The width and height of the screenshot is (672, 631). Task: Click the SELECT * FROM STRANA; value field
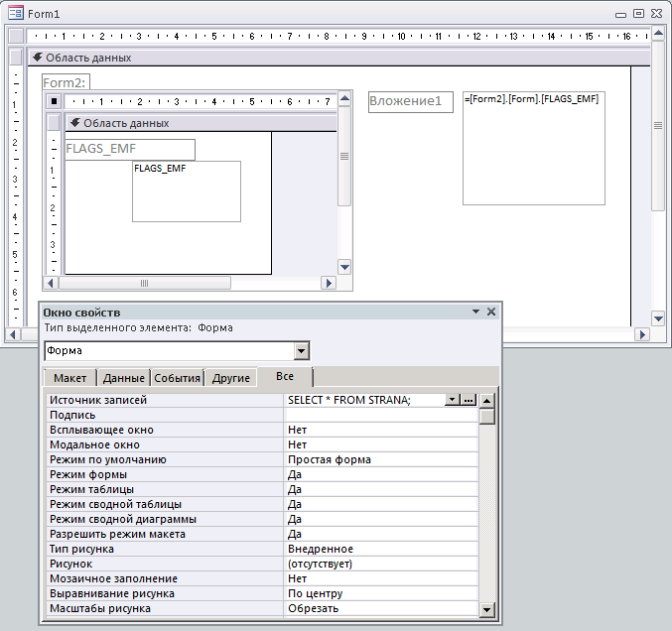[364, 400]
